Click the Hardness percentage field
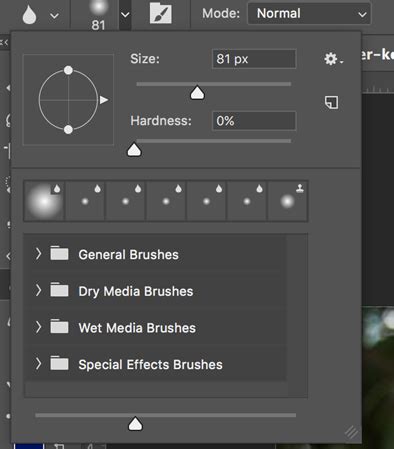Viewport: 394px width, 449px height. pyautogui.click(x=254, y=121)
